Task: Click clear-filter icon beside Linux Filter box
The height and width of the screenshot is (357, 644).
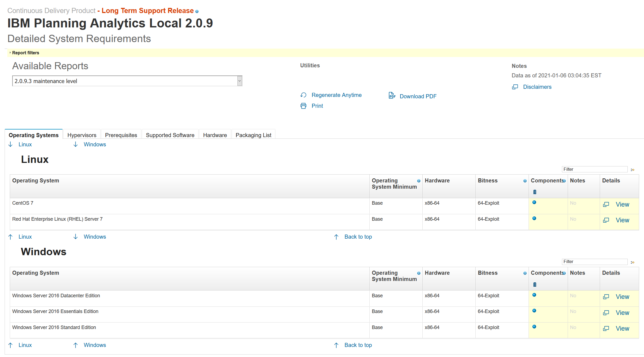Action: [633, 170]
